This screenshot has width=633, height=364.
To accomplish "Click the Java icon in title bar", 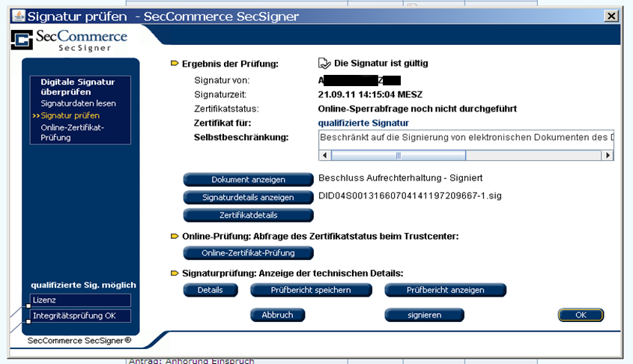I will pos(18,16).
